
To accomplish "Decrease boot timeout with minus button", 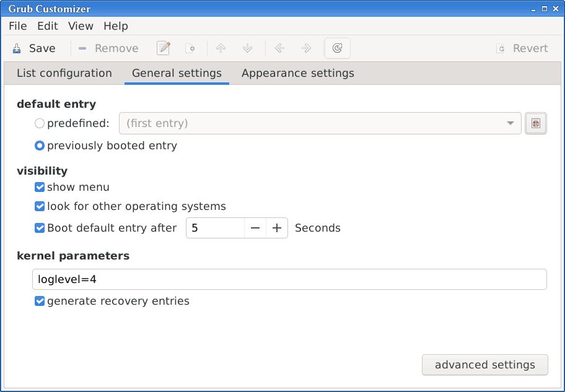I will coord(255,228).
